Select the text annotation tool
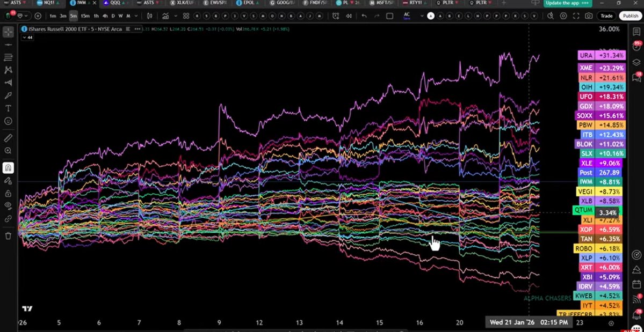This screenshot has height=332, width=644. pyautogui.click(x=8, y=108)
